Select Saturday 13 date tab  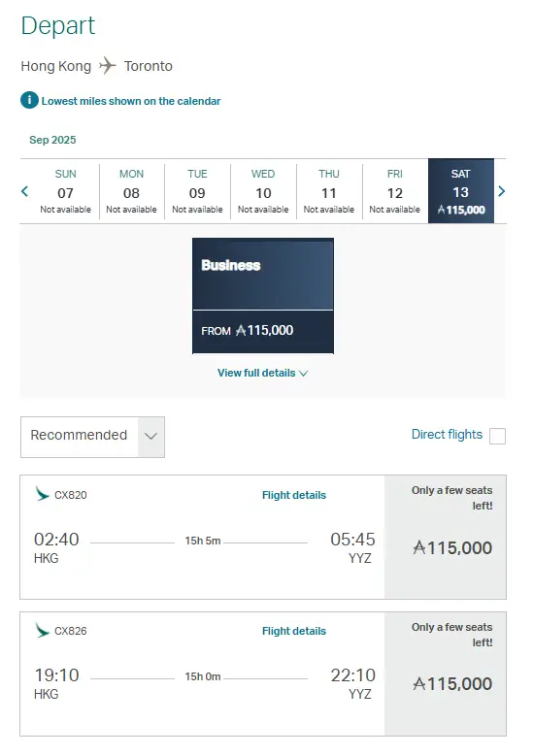(x=460, y=191)
